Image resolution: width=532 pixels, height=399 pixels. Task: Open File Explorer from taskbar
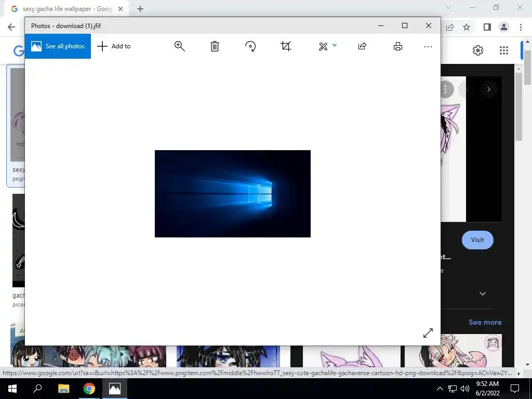[x=63, y=389]
